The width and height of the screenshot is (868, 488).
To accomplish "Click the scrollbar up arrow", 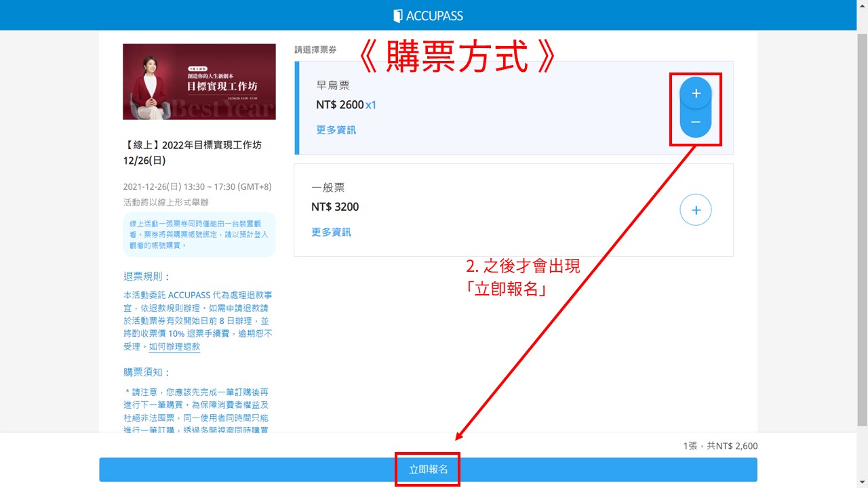I will pyautogui.click(x=862, y=5).
